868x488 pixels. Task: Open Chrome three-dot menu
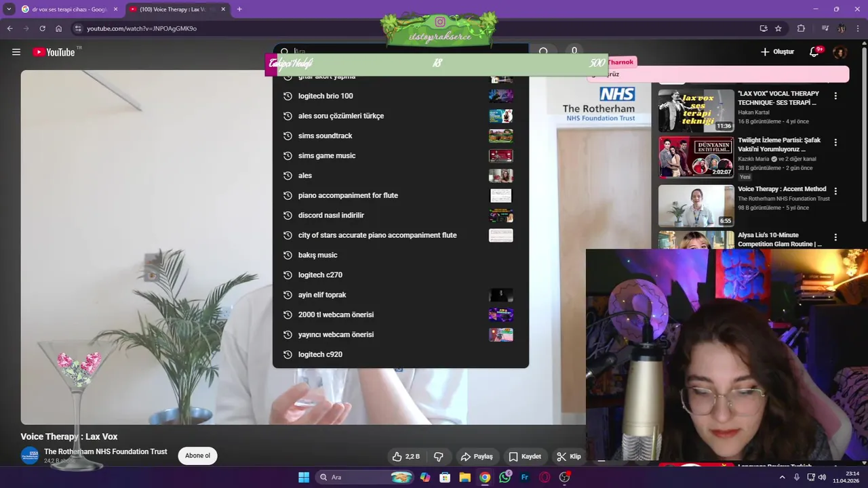pos(858,28)
